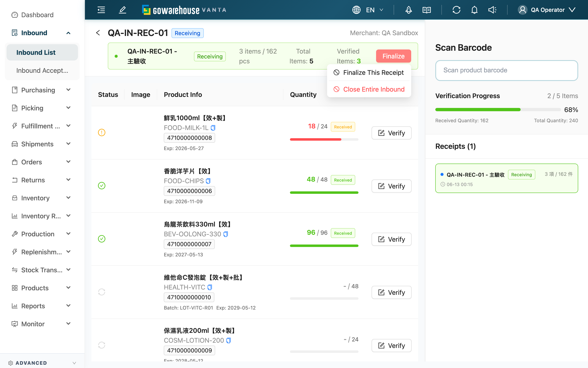
Task: Go back using the left arrow
Action: (98, 33)
